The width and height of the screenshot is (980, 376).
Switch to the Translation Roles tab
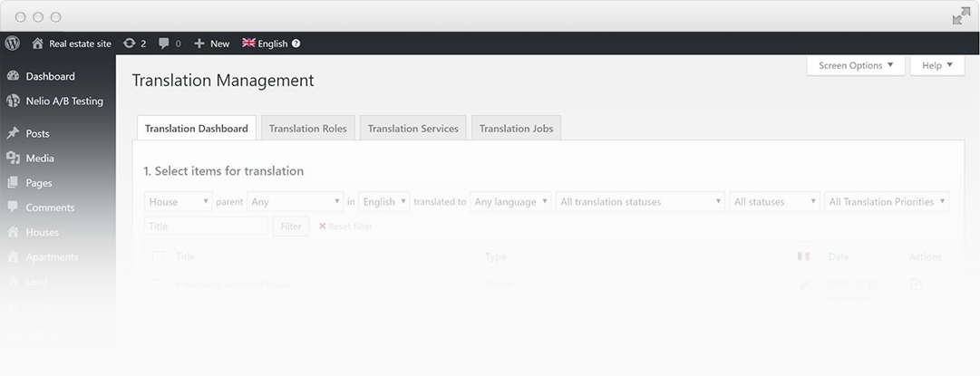(307, 129)
